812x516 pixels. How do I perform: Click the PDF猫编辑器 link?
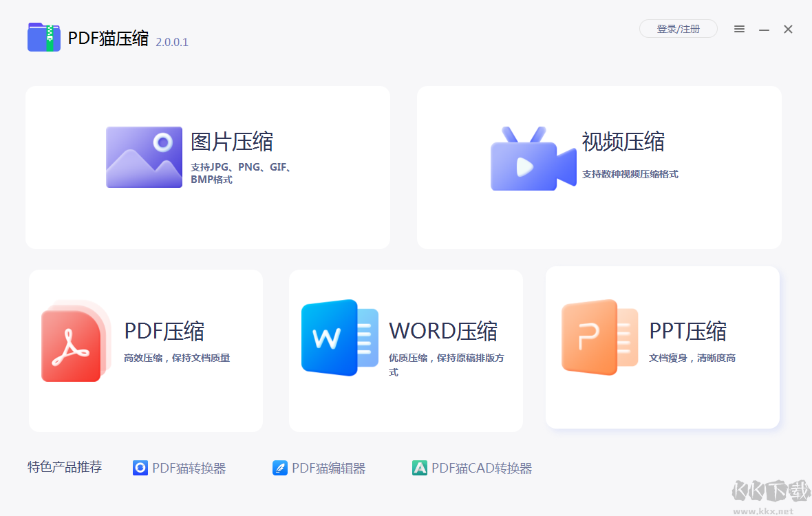coord(328,468)
